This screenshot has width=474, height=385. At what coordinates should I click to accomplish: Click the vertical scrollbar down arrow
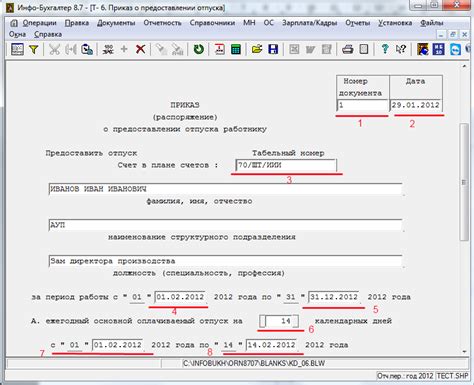pos(464,352)
